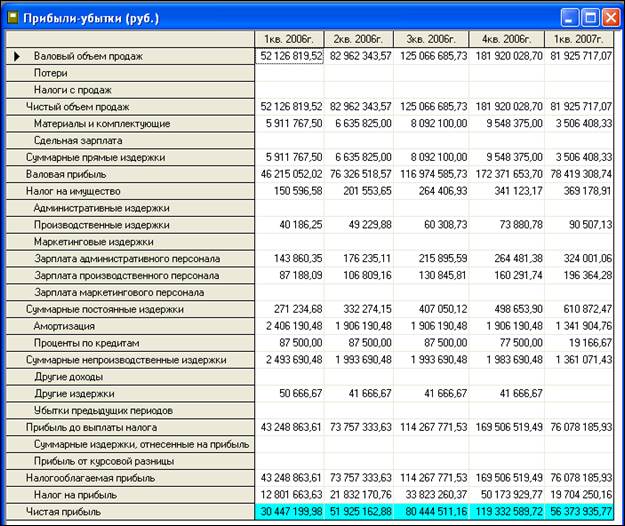Select row header Проценты по кредитам
Image resolution: width=625 pixels, height=526 pixels.
pyautogui.click(x=130, y=343)
